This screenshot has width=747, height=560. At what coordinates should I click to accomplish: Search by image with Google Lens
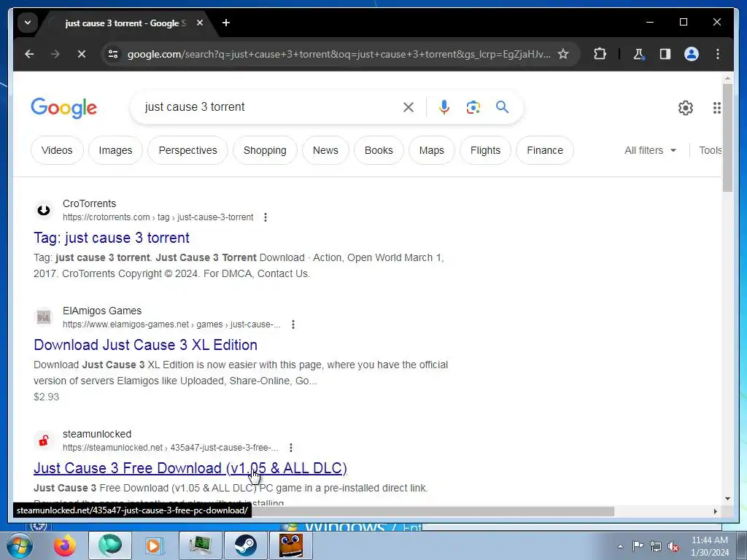[x=473, y=107]
